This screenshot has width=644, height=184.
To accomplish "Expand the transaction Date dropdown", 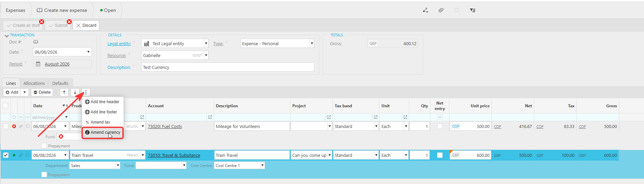I will [88, 52].
